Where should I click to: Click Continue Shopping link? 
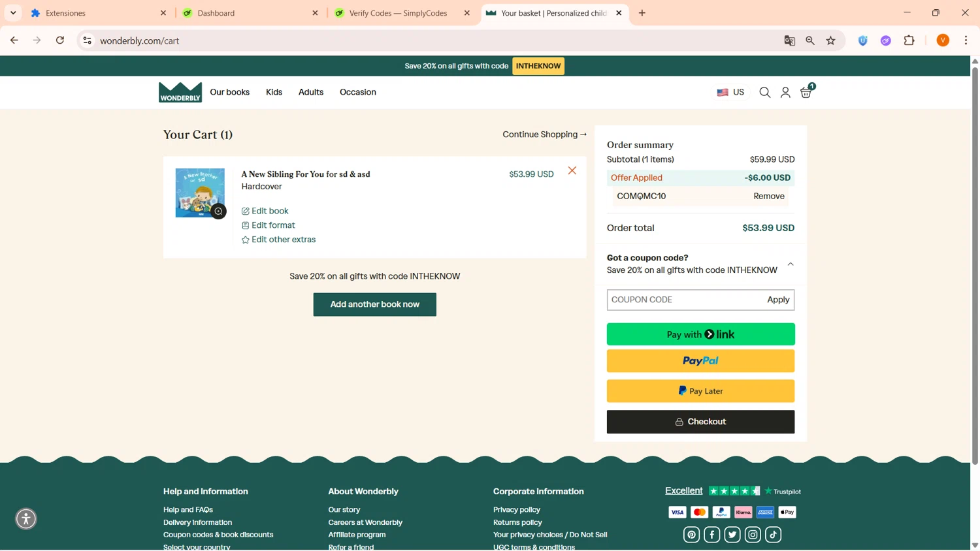(544, 134)
